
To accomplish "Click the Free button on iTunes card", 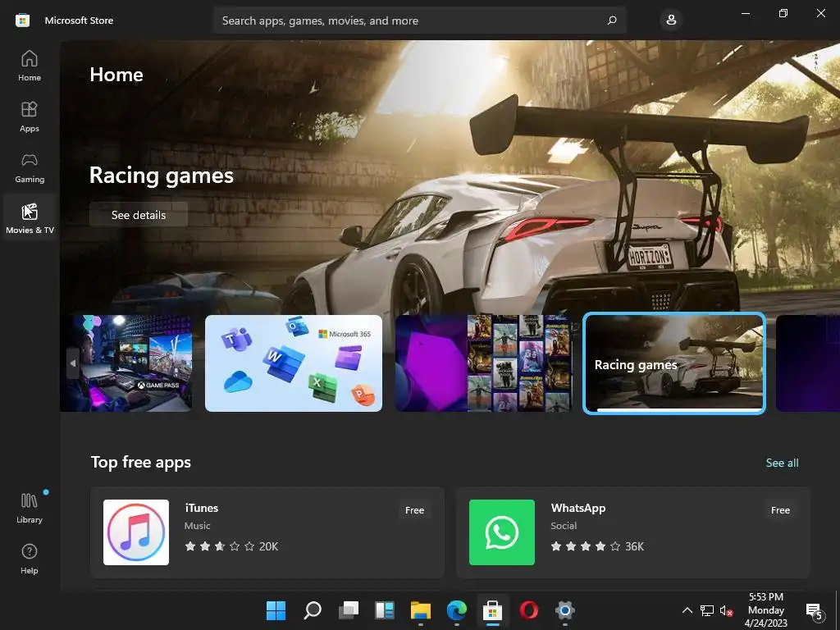I will click(414, 510).
